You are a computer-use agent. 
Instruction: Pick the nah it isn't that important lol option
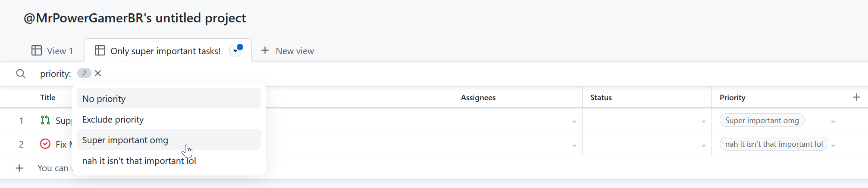pos(169,160)
